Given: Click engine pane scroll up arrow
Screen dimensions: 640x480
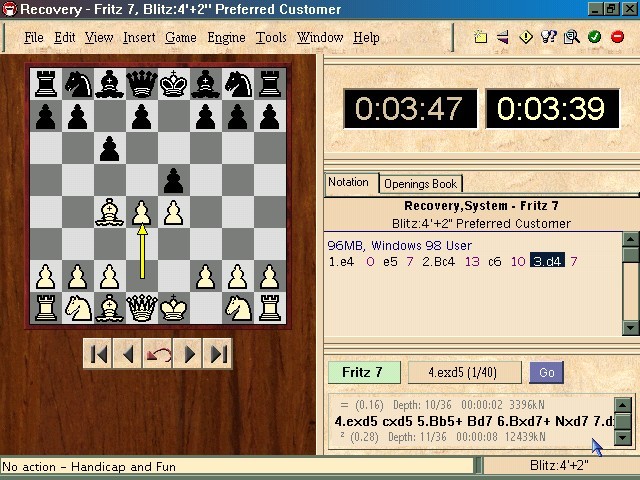Looking at the screenshot, I should tap(622, 405).
